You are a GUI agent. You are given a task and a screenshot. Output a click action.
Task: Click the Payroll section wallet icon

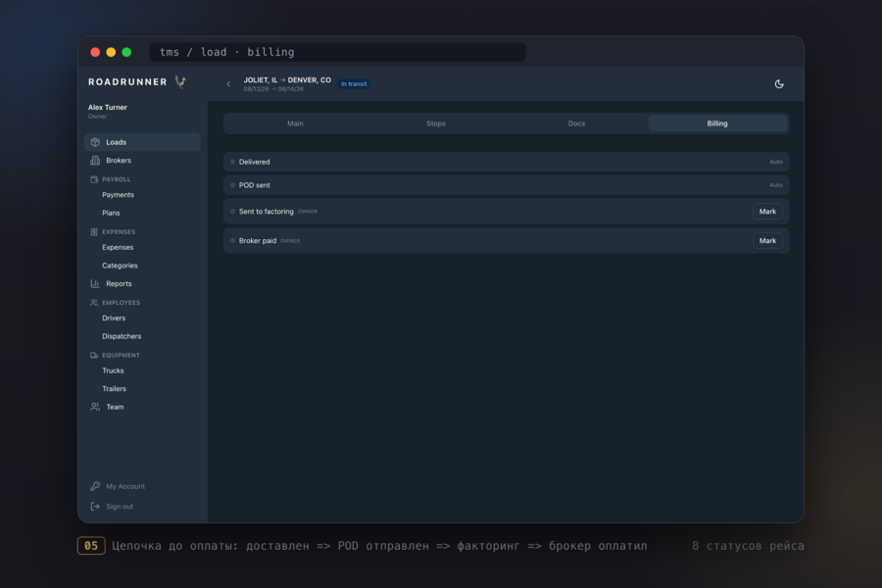click(94, 179)
